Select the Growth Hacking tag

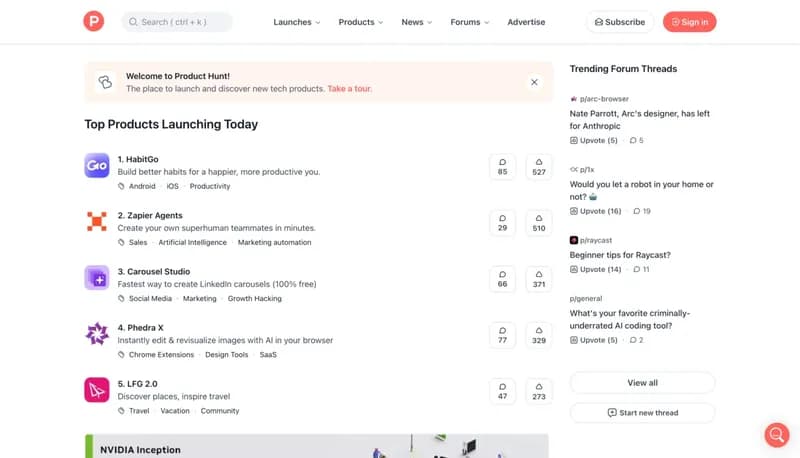coord(255,298)
